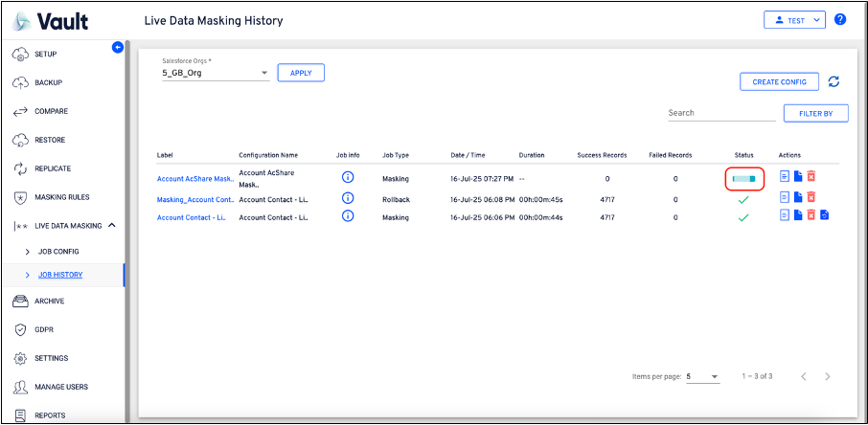Open the TEST user dropdown
Screen dimensions: 868x425
click(x=793, y=19)
